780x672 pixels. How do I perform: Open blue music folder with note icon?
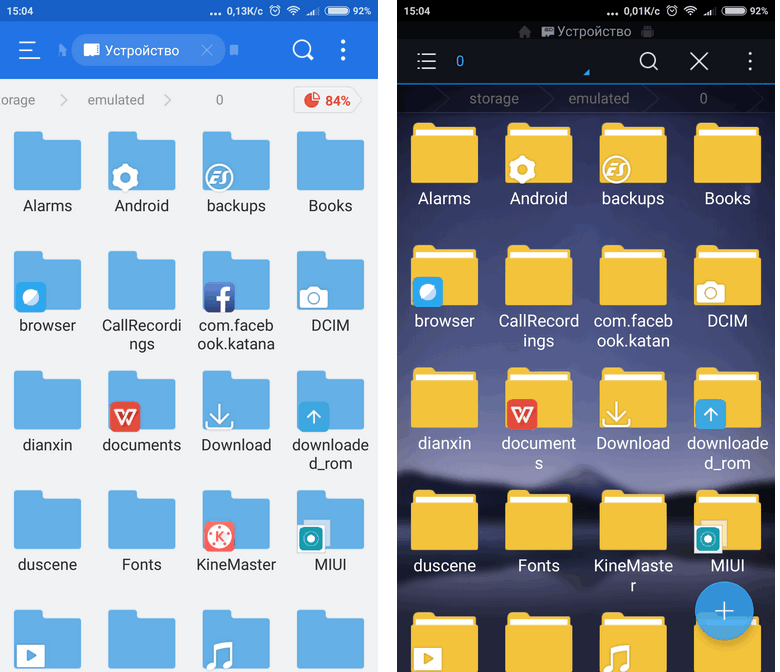236,640
